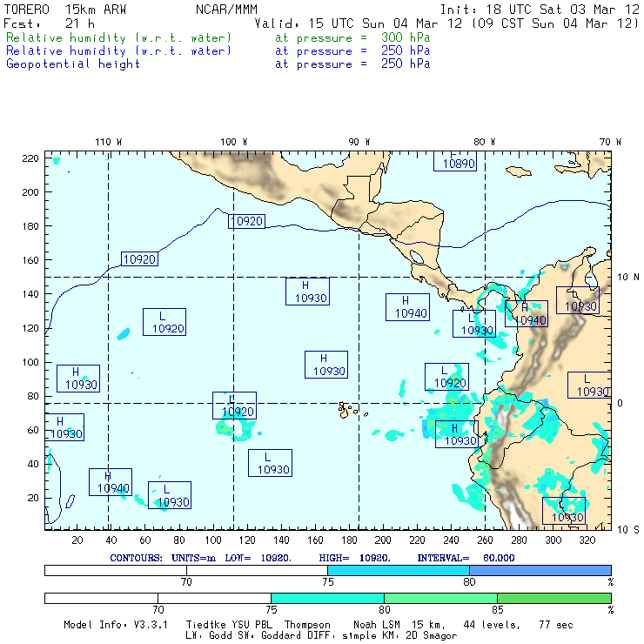
Task: Click the 'Model Info: V3.3.1' text
Action: point(116,625)
